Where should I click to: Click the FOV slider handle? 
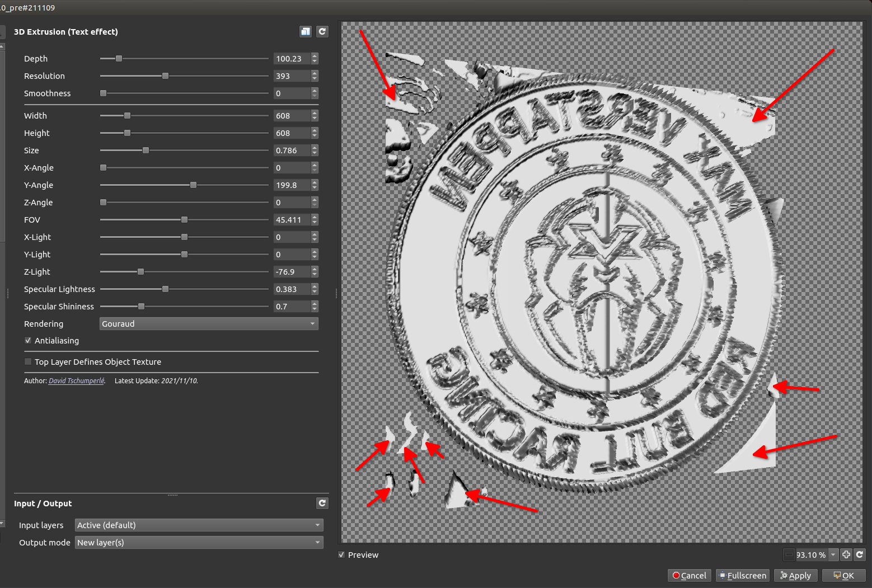[x=184, y=220]
